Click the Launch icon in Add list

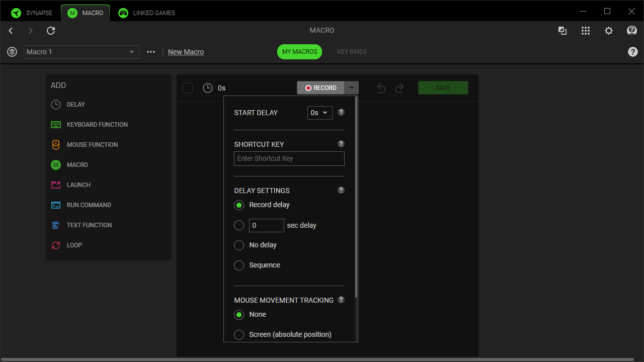(56, 185)
